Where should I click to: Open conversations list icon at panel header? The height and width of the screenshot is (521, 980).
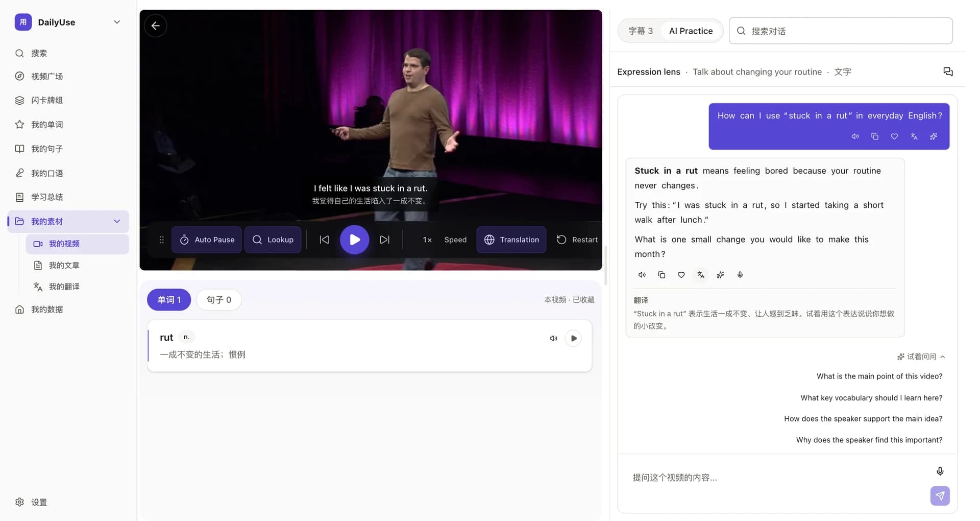(948, 72)
